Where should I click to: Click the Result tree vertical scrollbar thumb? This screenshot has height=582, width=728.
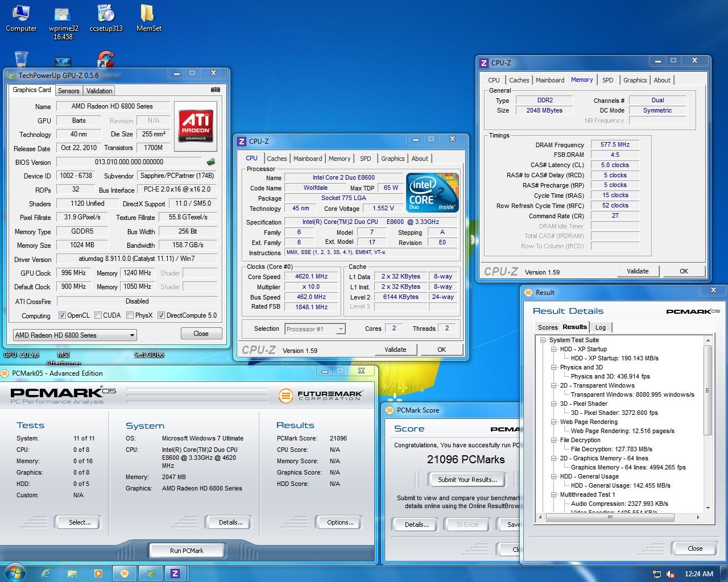(x=708, y=390)
